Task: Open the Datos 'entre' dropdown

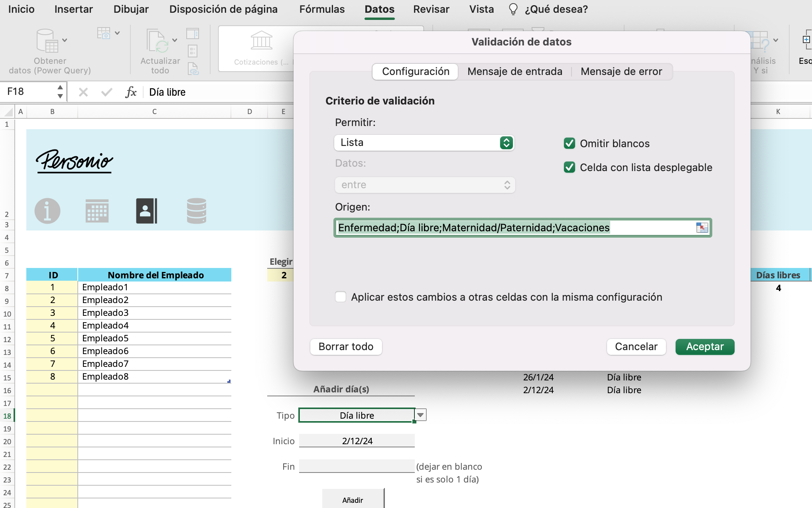Action: (425, 185)
